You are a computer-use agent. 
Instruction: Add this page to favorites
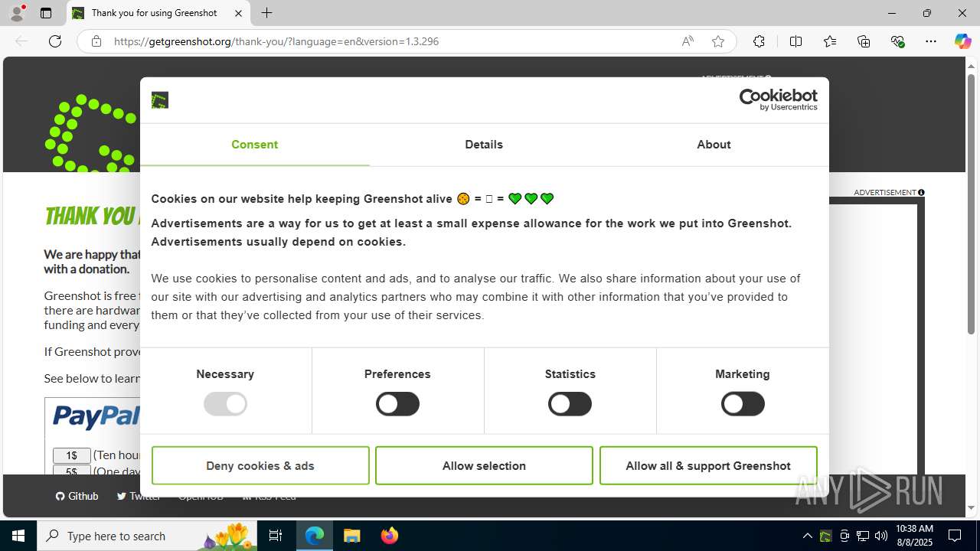point(718,41)
